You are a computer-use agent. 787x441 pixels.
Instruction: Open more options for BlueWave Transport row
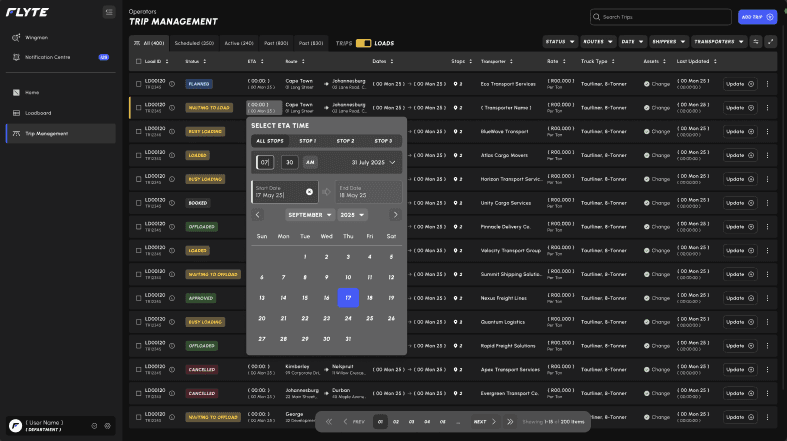pos(767,131)
